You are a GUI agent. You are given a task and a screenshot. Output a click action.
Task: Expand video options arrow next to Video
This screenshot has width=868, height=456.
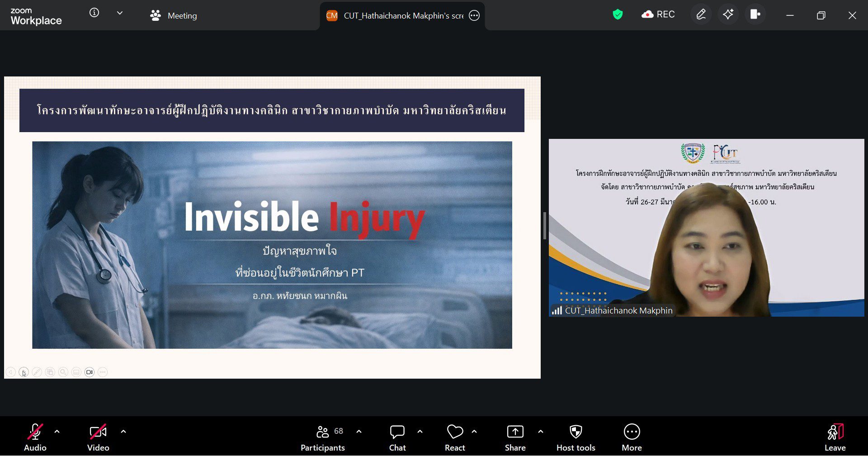[123, 432]
